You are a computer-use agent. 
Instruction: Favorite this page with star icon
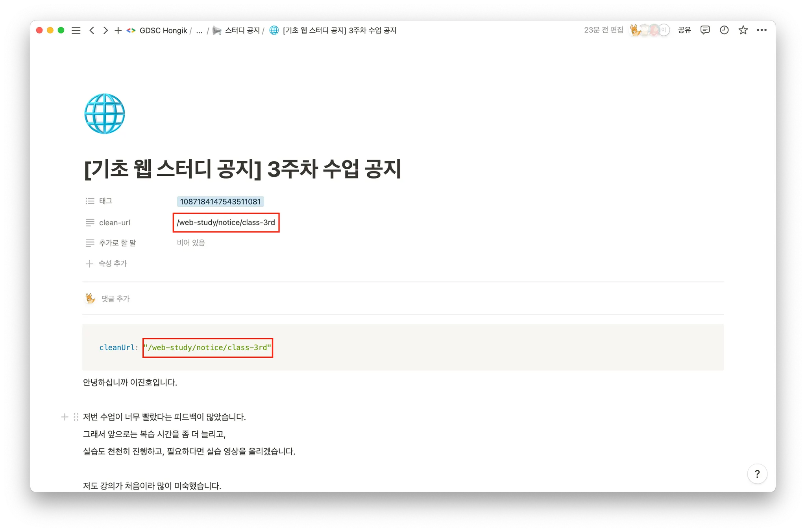[743, 30]
